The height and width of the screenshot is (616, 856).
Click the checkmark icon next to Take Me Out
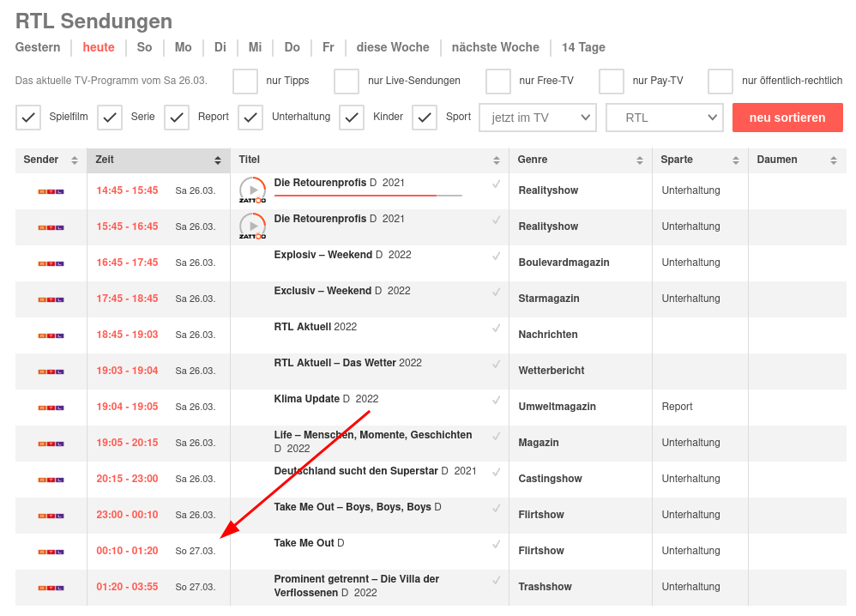(x=496, y=543)
